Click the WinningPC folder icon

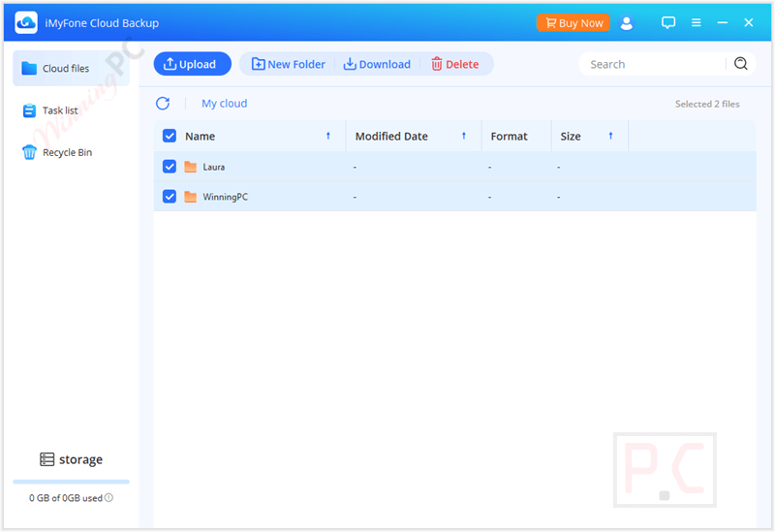pyautogui.click(x=190, y=197)
